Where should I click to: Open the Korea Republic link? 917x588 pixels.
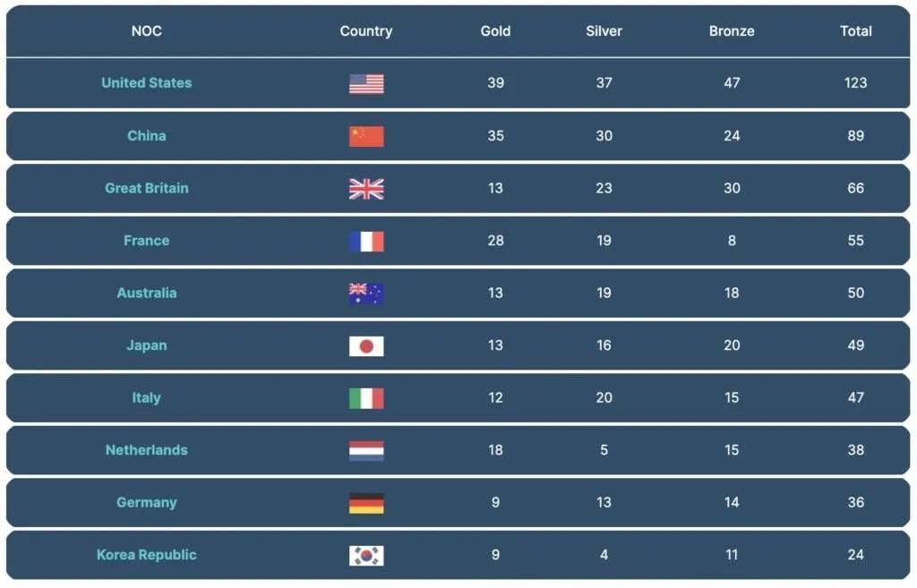pos(147,555)
